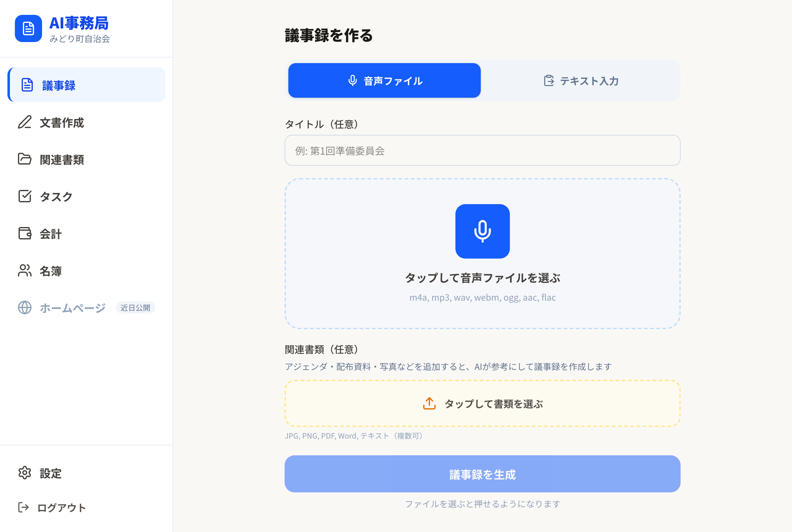
Task: Click the 文書作成 pen icon
Action: pos(25,122)
